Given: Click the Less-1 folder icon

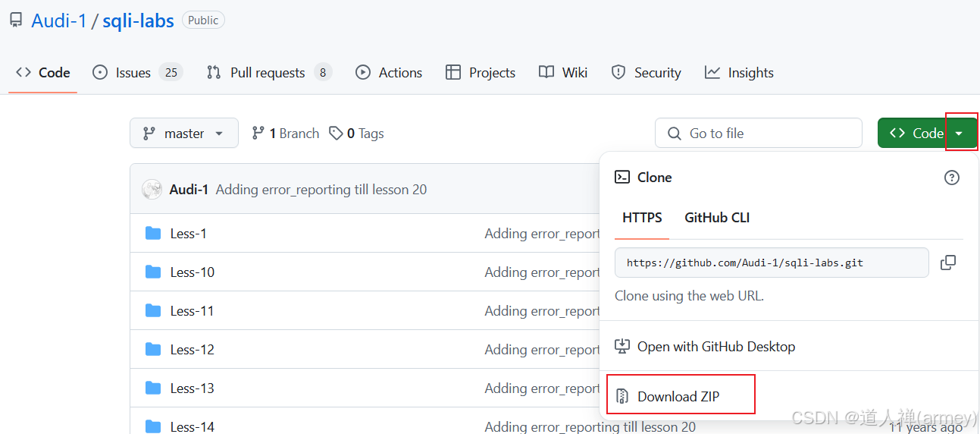Looking at the screenshot, I should click(x=153, y=233).
